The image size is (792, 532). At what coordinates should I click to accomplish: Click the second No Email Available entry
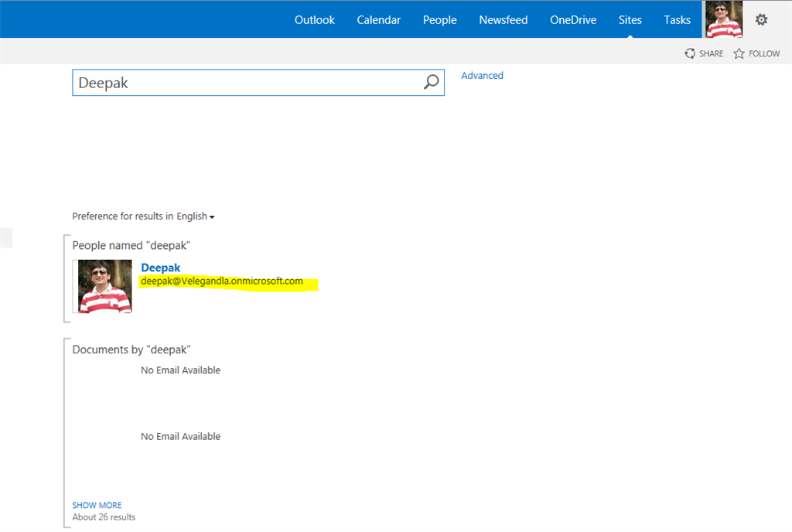tap(181, 437)
